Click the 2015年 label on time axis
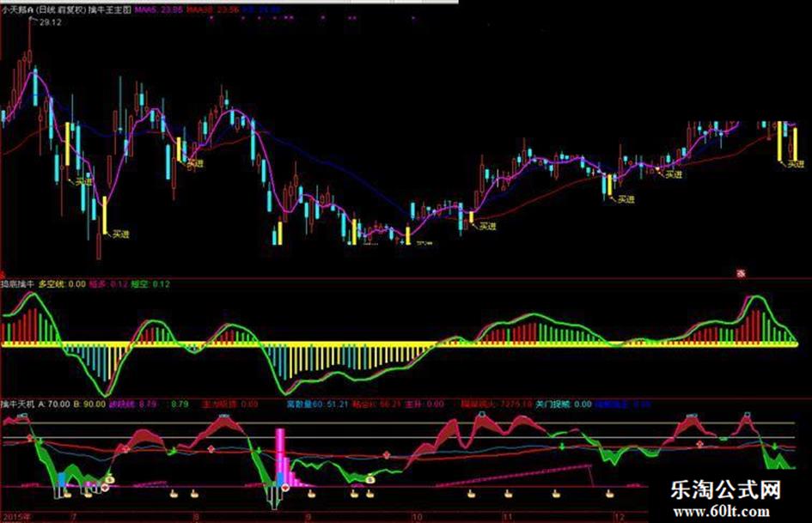 [x=16, y=517]
